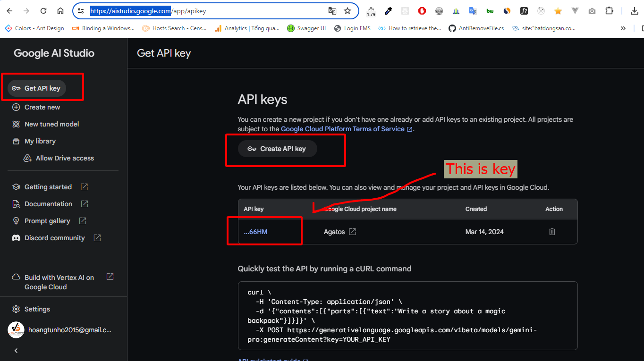Image resolution: width=644 pixels, height=361 pixels.
Task: Click the external link icon beside Discord community
Action: tap(97, 238)
